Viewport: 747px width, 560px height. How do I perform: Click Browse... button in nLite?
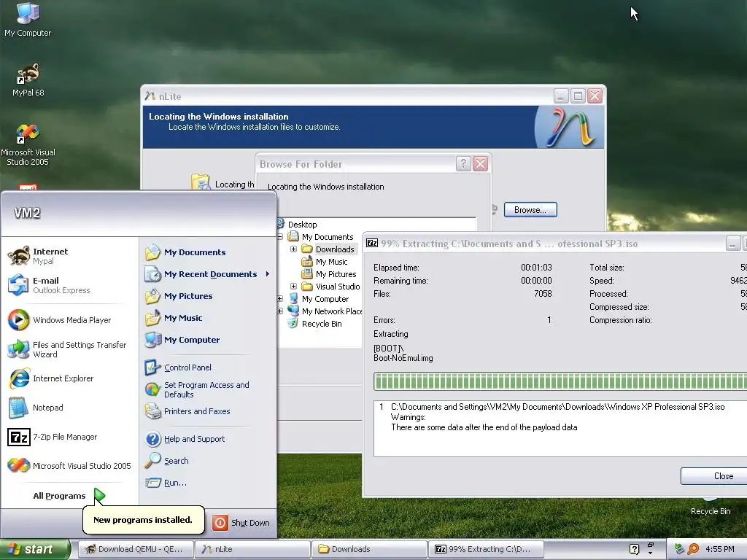[x=530, y=209]
